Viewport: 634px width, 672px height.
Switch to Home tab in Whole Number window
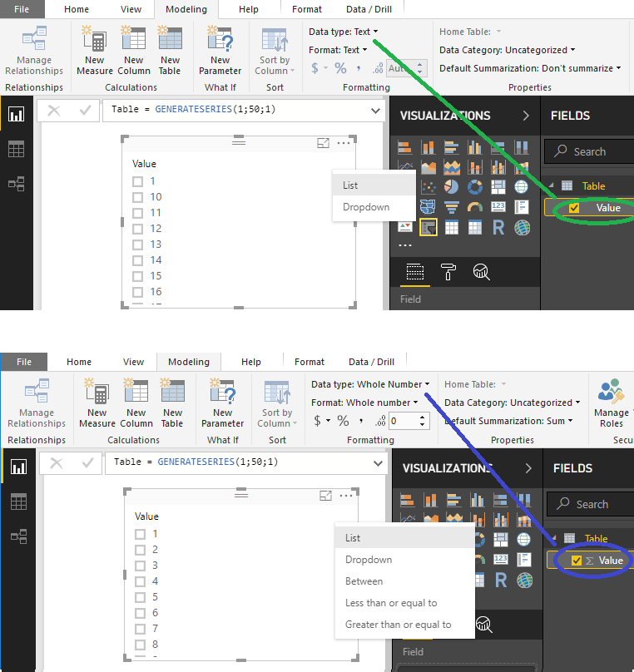(x=79, y=362)
